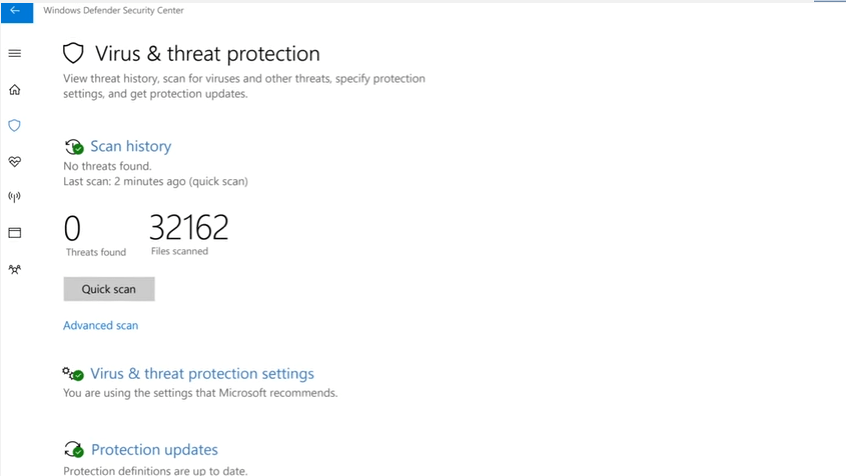This screenshot has height=476, width=846.
Task: Open Family options sidebar icon
Action: coord(15,269)
